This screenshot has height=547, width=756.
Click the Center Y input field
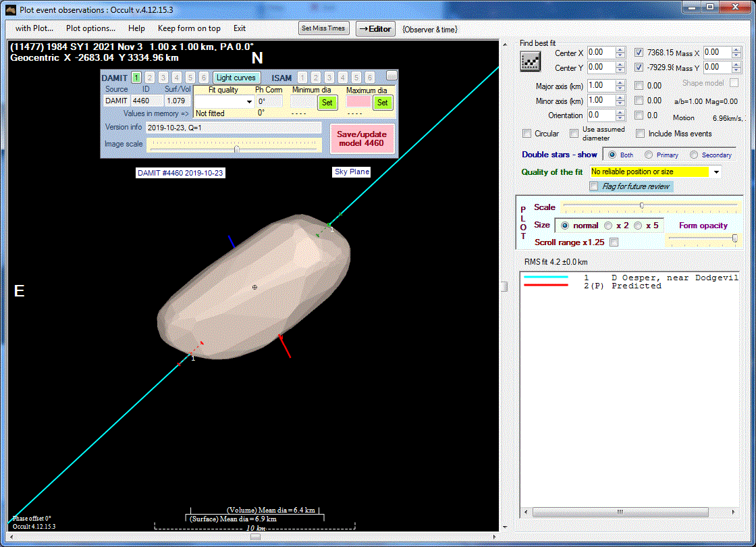point(601,67)
